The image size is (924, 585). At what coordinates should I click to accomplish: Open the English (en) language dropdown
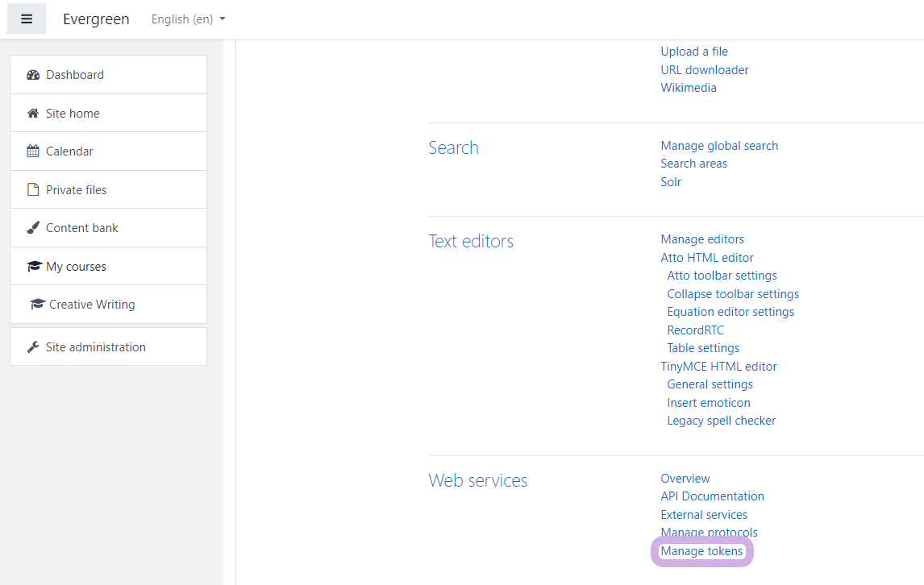188,19
